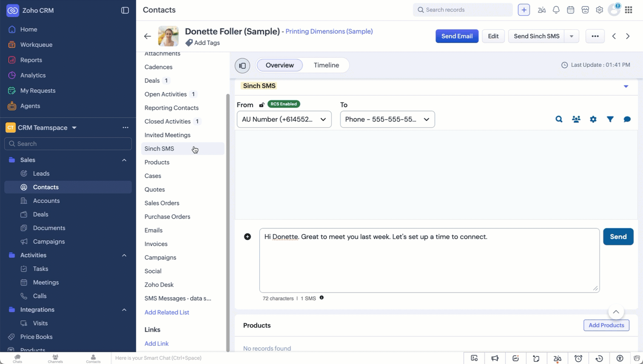Collapse the Sinch SMS section arrow
This screenshot has height=364, width=643.
[626, 86]
